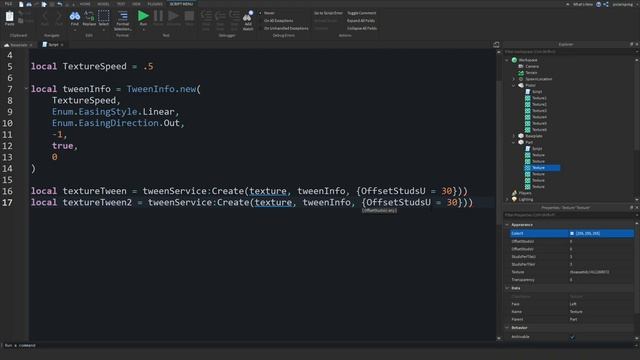Click the Baseplate part icon in Explorer

click(x=521, y=136)
